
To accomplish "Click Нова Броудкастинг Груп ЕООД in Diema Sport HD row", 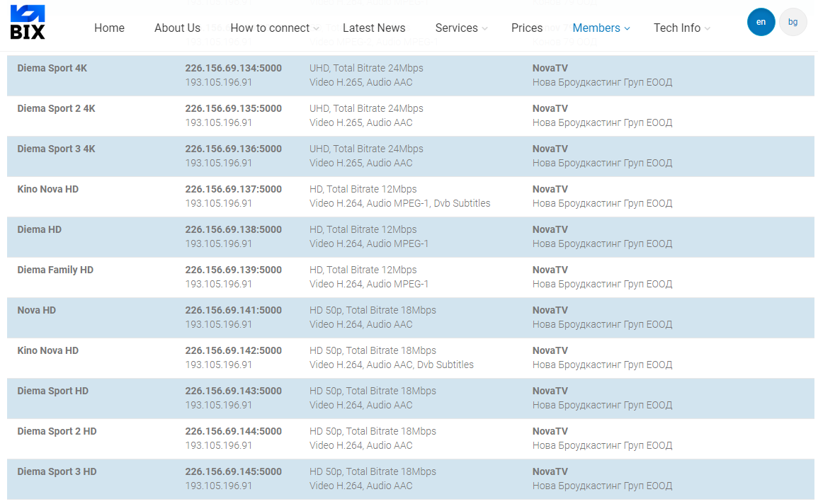I will pyautogui.click(x=602, y=405).
